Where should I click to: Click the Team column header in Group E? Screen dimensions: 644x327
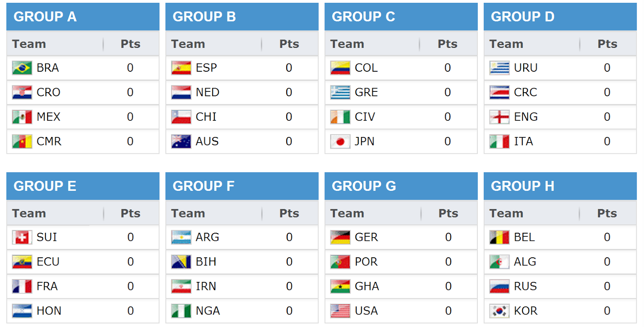29,213
